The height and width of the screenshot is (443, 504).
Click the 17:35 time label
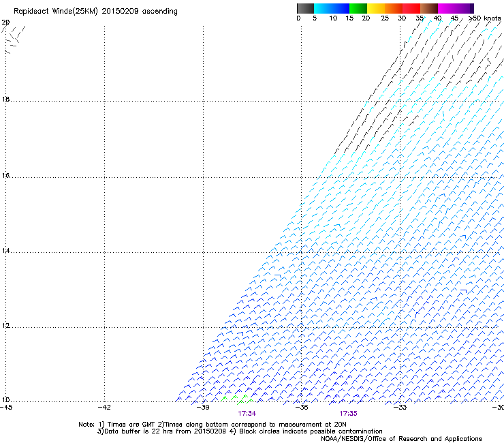[x=349, y=414]
